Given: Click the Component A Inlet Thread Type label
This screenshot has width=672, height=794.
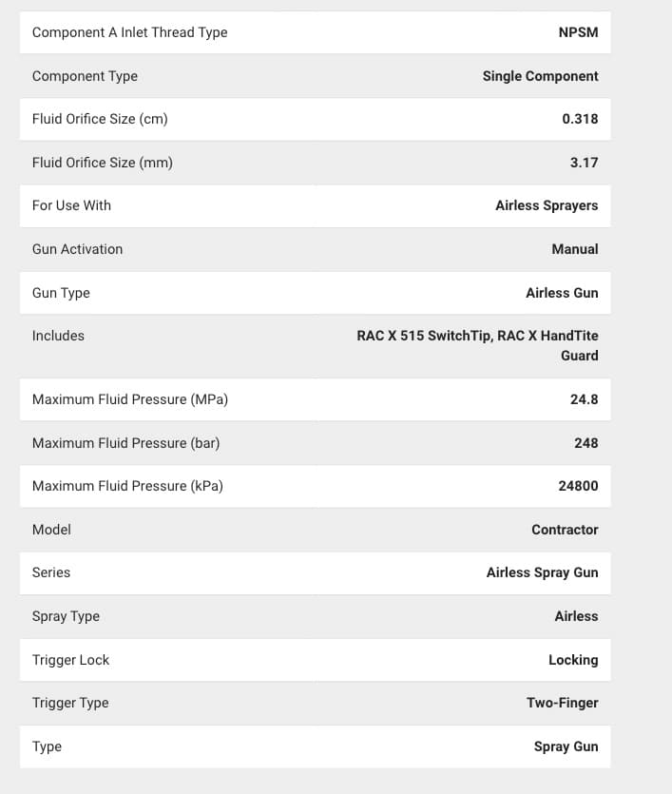Looking at the screenshot, I should point(129,32).
